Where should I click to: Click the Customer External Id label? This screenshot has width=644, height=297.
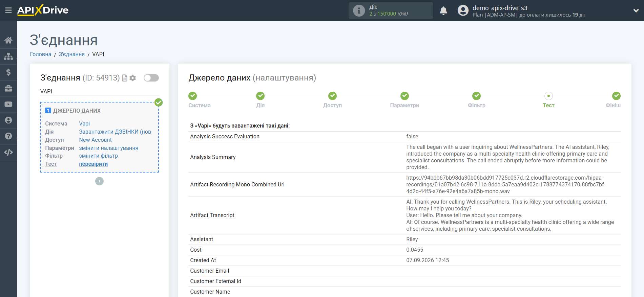(x=215, y=281)
